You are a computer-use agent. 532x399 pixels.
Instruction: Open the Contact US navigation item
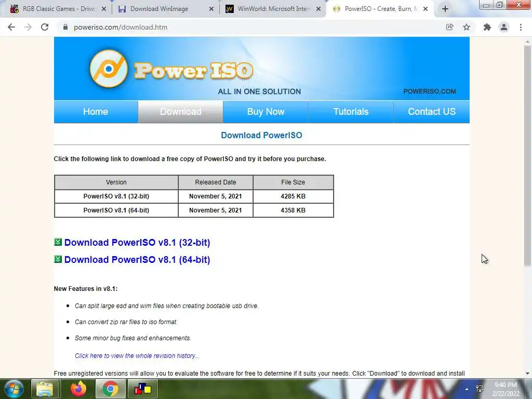pos(432,112)
